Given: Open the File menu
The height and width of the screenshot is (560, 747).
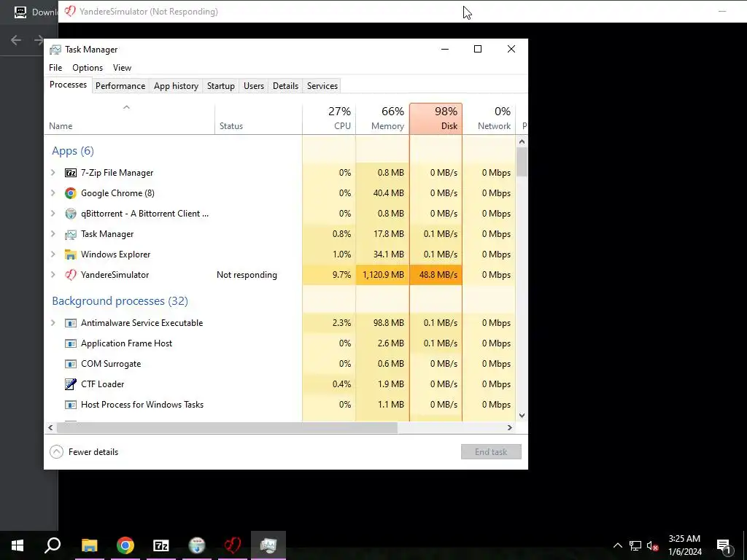Looking at the screenshot, I should click(x=55, y=68).
